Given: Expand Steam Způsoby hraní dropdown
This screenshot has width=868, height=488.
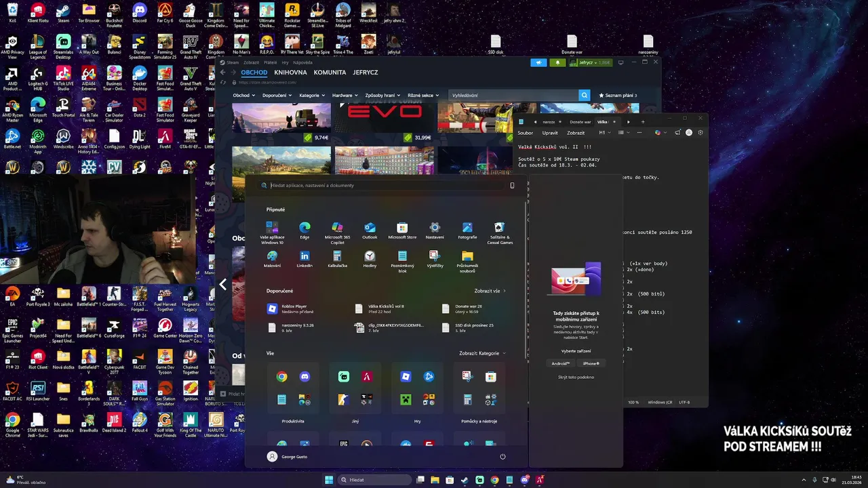Looking at the screenshot, I should [x=382, y=96].
